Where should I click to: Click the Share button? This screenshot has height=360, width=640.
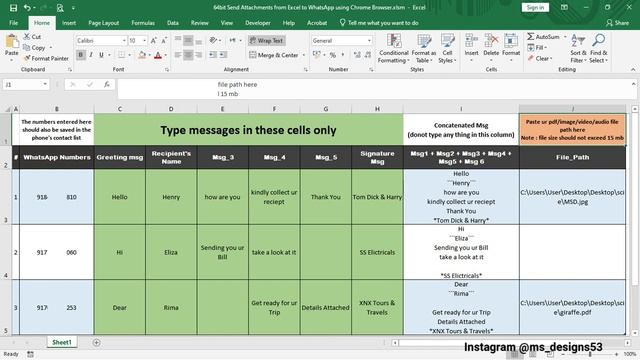617,23
